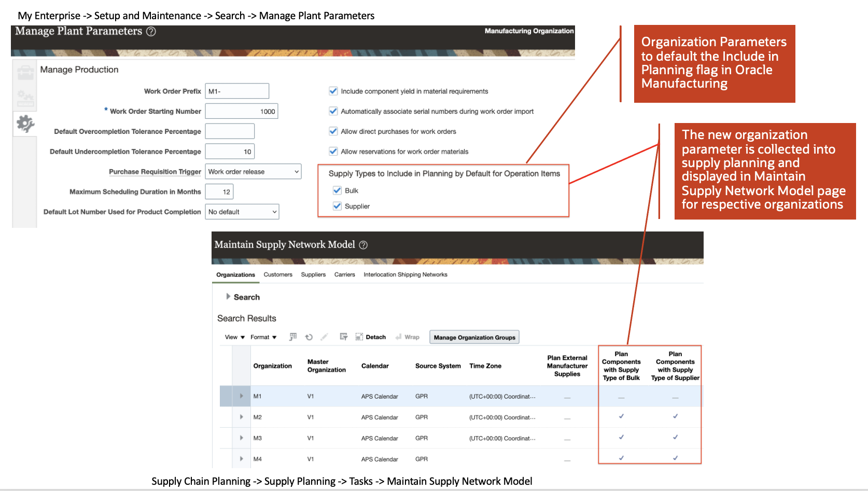Click Bulk checkmark in the M2 row
Screen dimensions: 868x491
[x=621, y=416]
